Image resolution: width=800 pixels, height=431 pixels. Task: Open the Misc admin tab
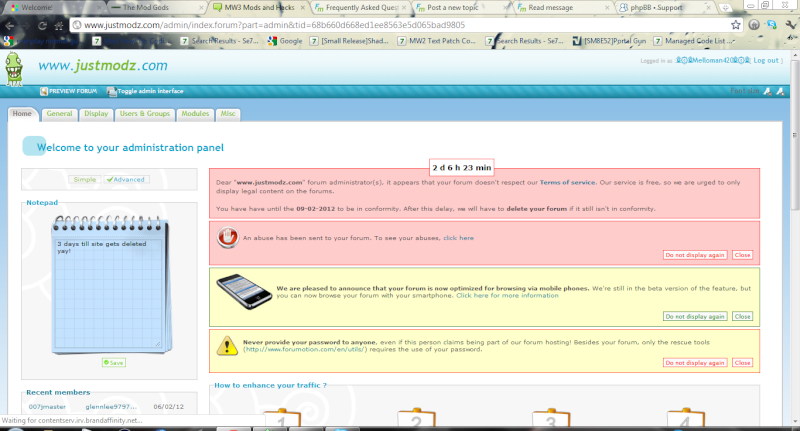(x=228, y=114)
